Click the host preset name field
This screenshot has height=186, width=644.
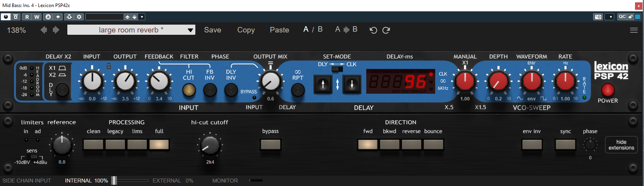[105, 17]
